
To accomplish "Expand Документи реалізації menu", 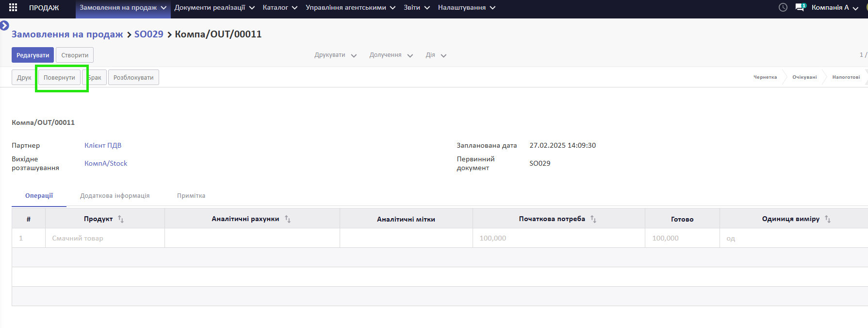I will tap(214, 8).
